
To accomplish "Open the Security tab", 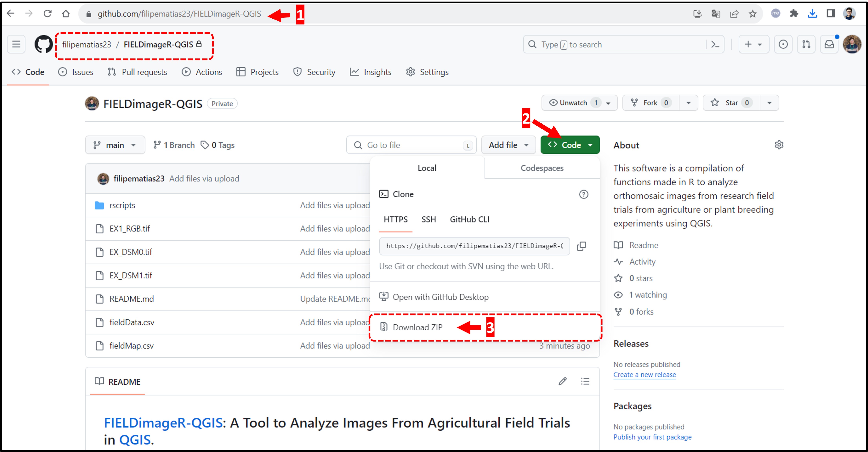I will coord(314,72).
